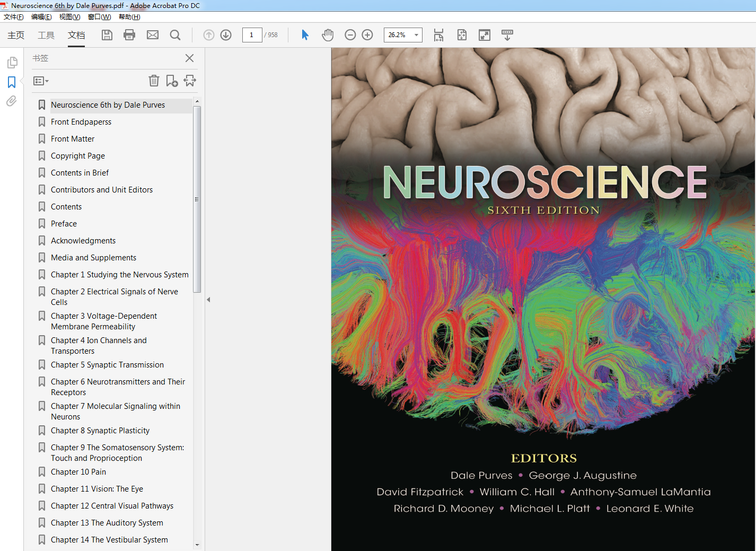Image resolution: width=756 pixels, height=551 pixels.
Task: Click the Fit width scrolling icon
Action: pos(438,35)
